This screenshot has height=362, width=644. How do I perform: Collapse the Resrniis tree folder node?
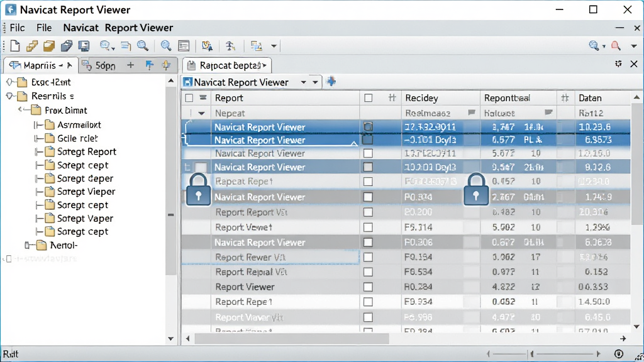click(x=9, y=96)
